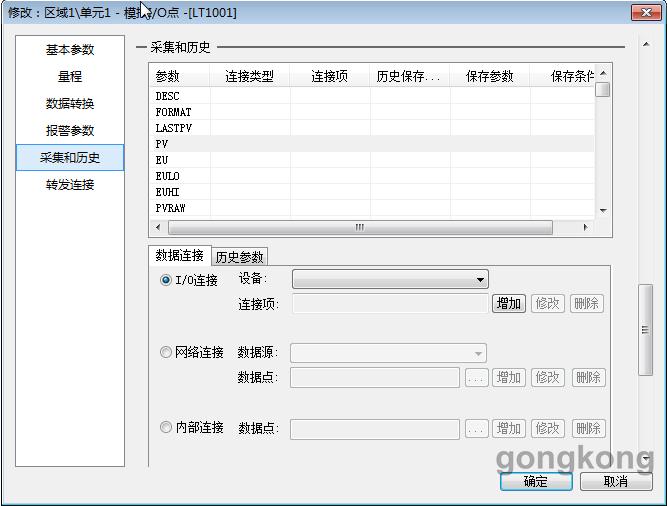Image resolution: width=667 pixels, height=506 pixels.
Task: Select the 内部连接 radio button
Action: click(165, 427)
